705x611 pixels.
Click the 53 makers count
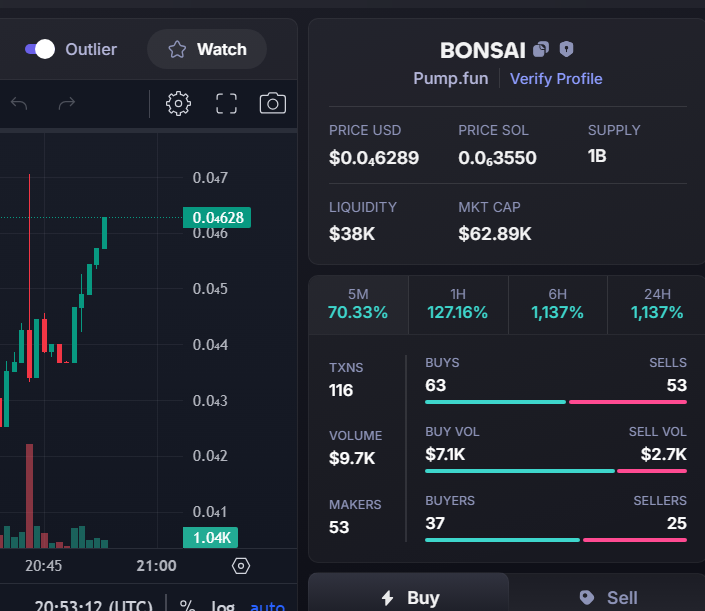(x=339, y=527)
